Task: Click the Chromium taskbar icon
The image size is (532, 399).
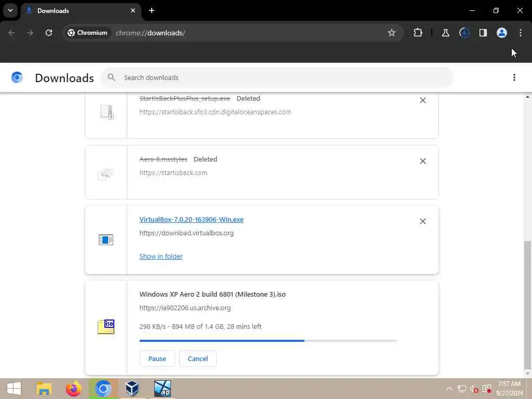Action: (x=103, y=389)
